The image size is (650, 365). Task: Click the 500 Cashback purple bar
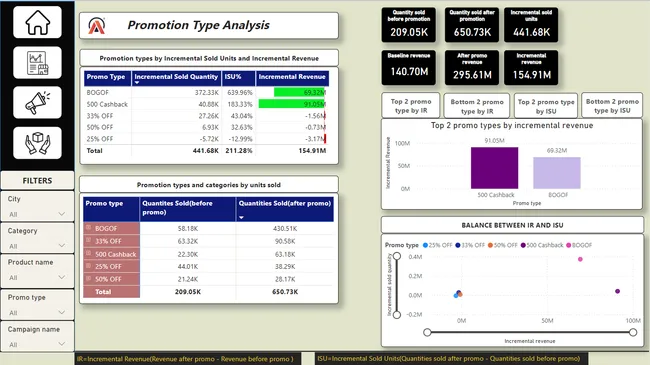494,168
